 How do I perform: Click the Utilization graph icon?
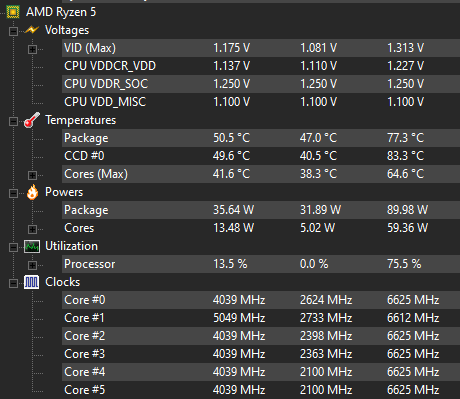[x=32, y=247]
